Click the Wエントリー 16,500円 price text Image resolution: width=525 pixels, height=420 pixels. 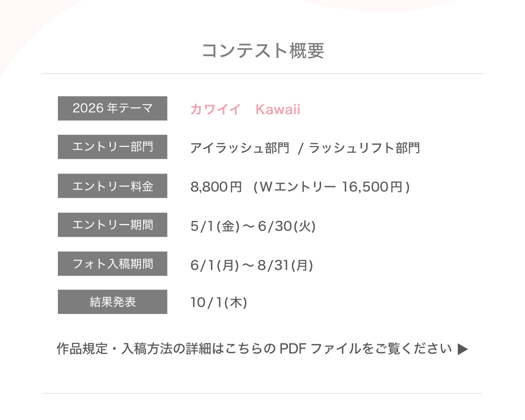click(331, 187)
